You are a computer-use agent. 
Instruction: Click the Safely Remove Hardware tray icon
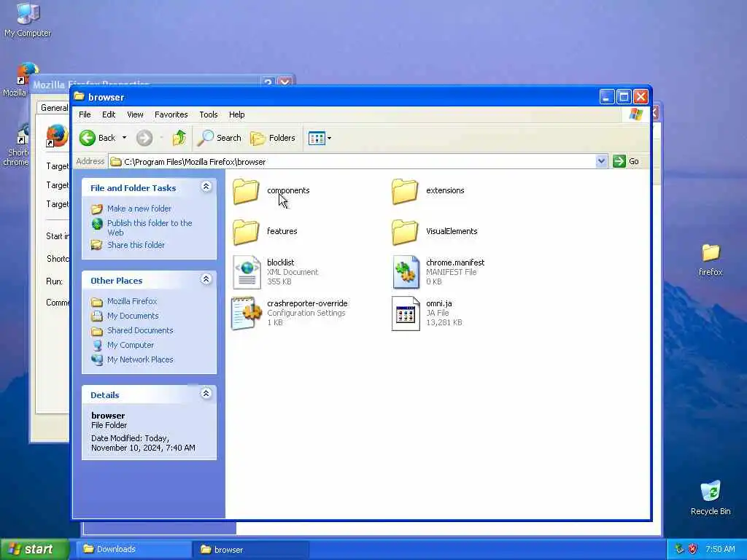tap(679, 550)
